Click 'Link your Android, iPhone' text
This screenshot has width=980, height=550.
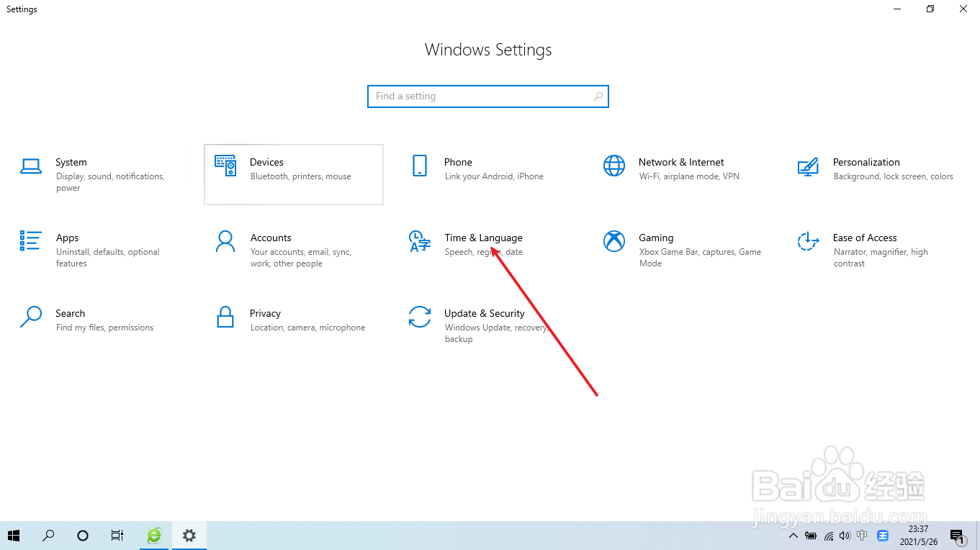click(x=494, y=176)
